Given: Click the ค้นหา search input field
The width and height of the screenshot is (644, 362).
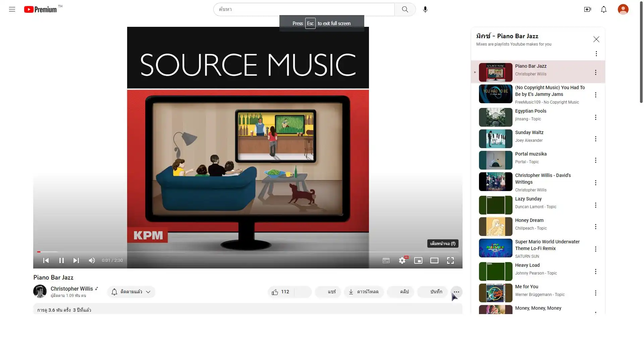Looking at the screenshot, I should click(x=304, y=9).
